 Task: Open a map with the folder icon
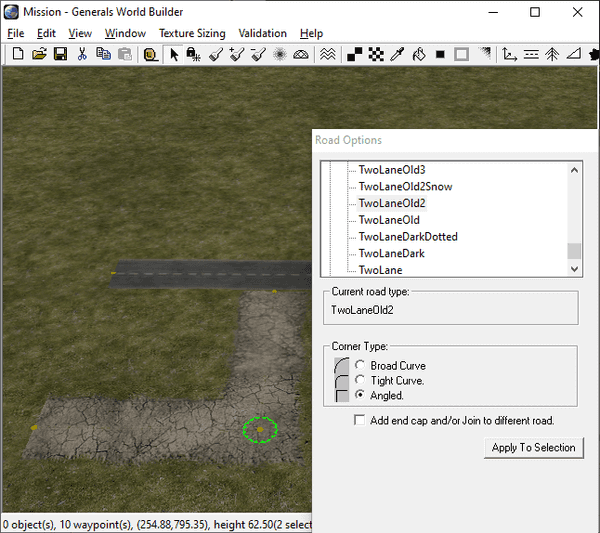[39, 54]
